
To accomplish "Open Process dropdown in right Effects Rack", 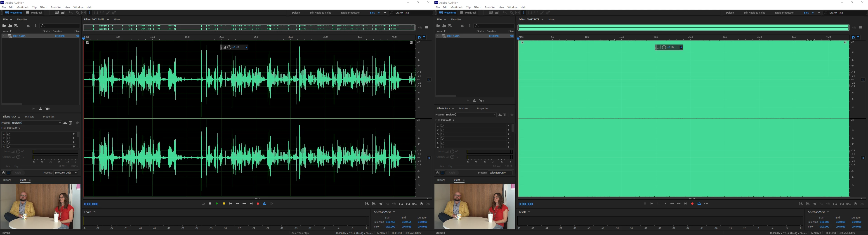I will click(500, 173).
